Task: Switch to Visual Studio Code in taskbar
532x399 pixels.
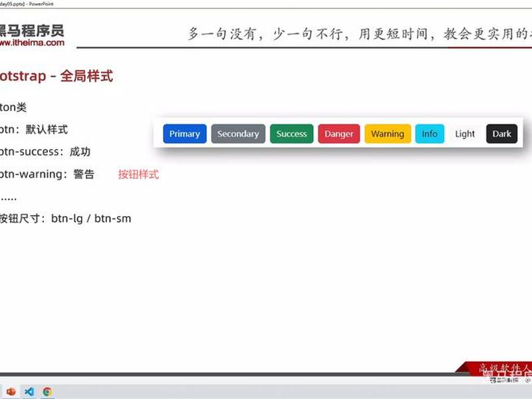Action: (x=29, y=392)
